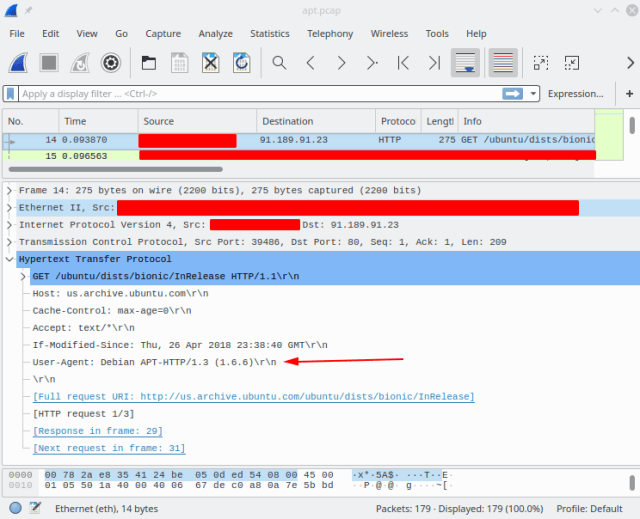Image resolution: width=640 pixels, height=519 pixels.
Task: Toggle packet list colorization
Action: click(503, 63)
